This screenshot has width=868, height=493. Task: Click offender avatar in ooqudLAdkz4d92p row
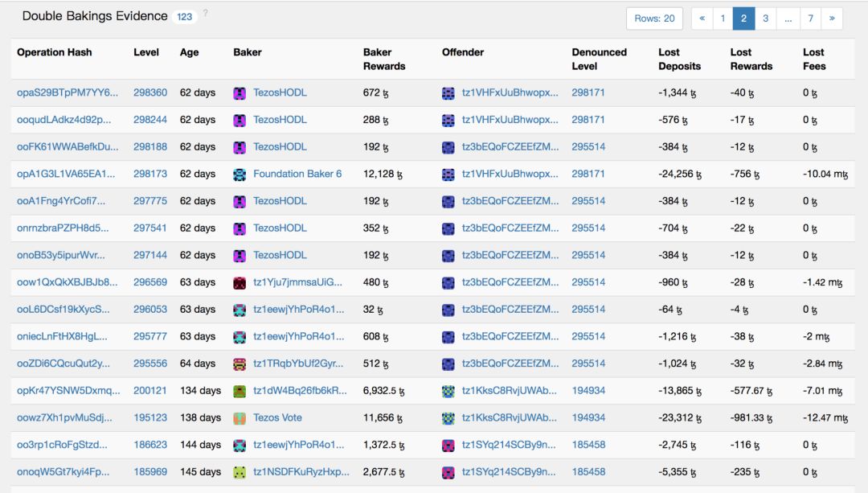coord(448,120)
